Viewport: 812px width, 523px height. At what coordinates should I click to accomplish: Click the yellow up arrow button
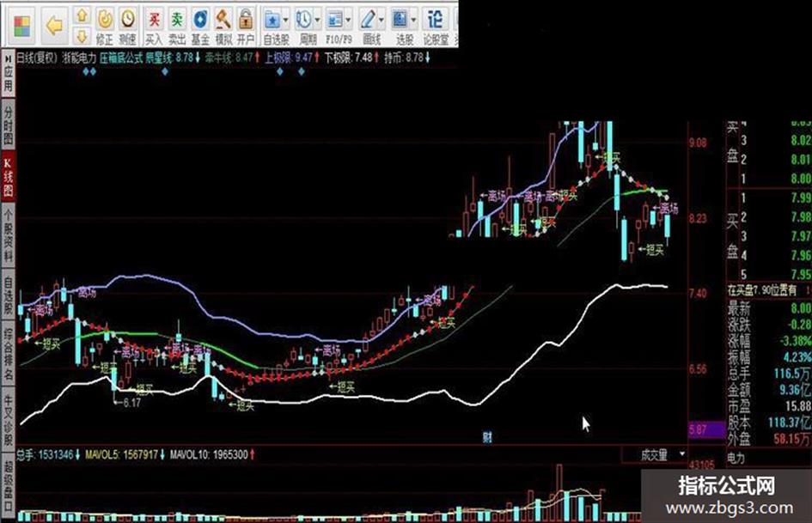point(82,15)
